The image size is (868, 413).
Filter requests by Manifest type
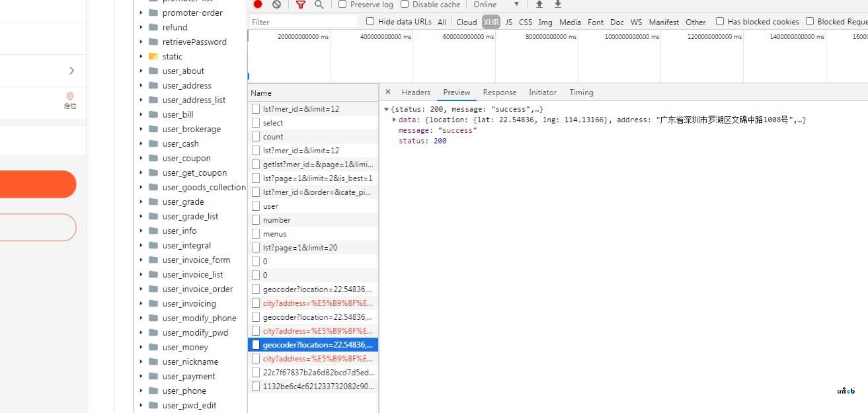point(664,22)
